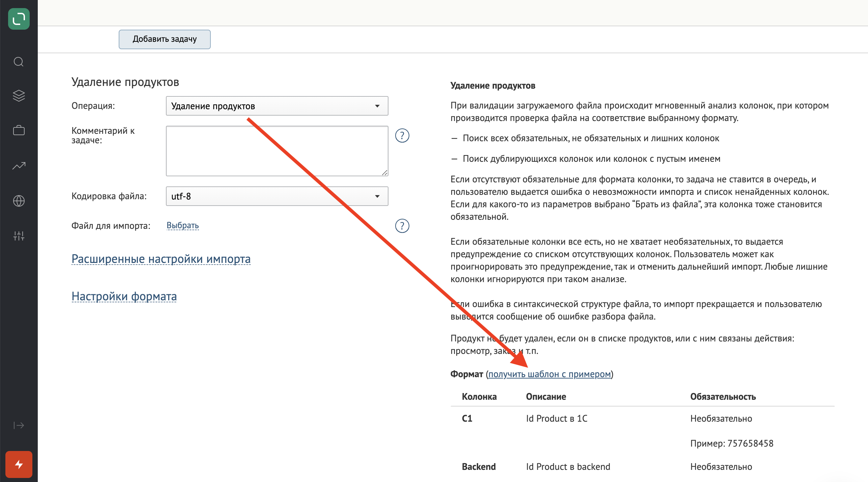
Task: Open the layers stack icon in sidebar
Action: click(19, 96)
